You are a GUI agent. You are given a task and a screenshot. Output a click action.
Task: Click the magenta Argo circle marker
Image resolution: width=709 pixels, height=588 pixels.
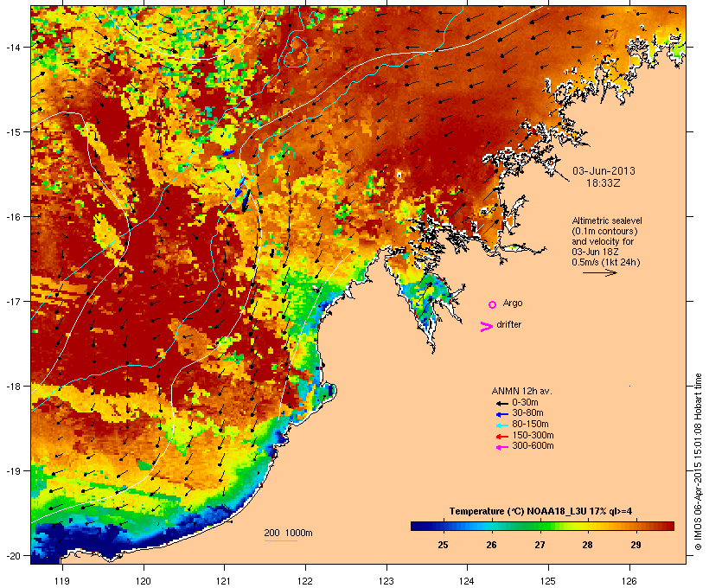click(493, 304)
